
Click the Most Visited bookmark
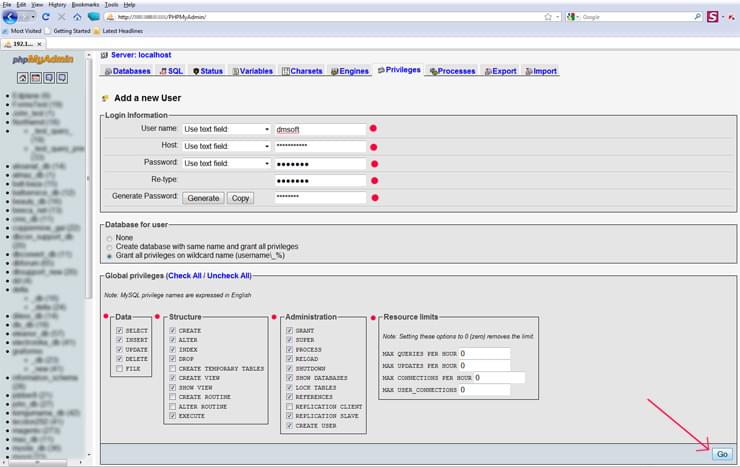point(22,31)
